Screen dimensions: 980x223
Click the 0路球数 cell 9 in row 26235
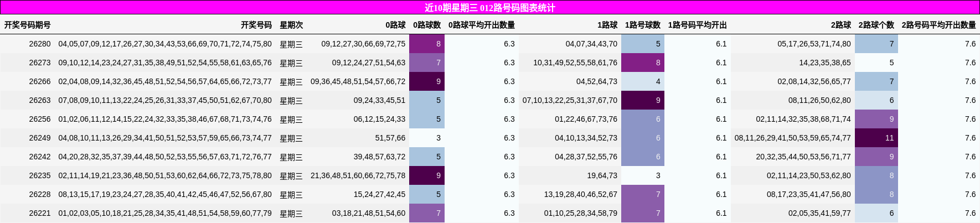tap(427, 175)
